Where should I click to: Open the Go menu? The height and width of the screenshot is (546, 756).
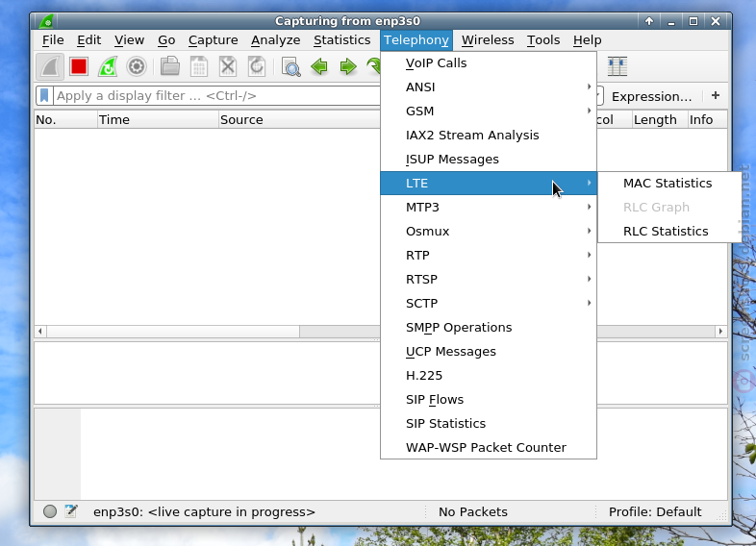[x=166, y=40]
